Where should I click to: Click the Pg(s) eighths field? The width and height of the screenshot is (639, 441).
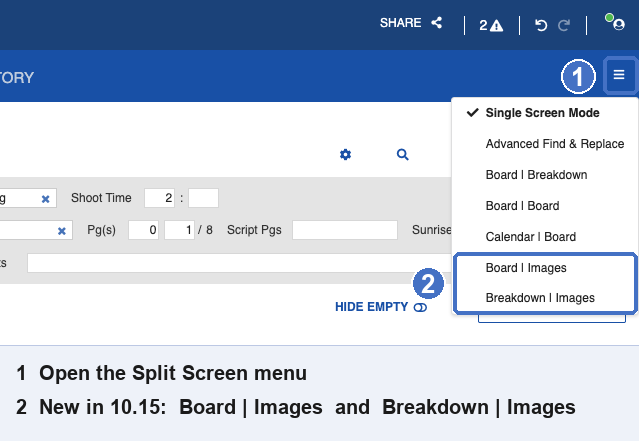click(179, 230)
